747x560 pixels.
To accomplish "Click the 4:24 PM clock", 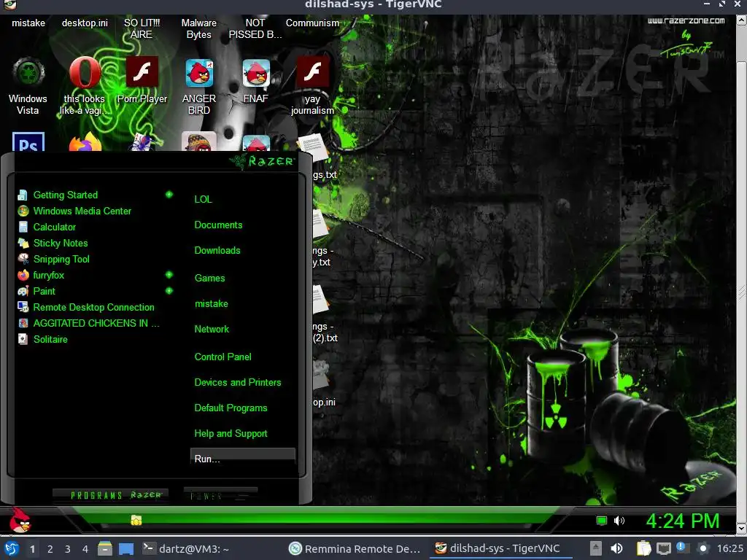I will 682,521.
